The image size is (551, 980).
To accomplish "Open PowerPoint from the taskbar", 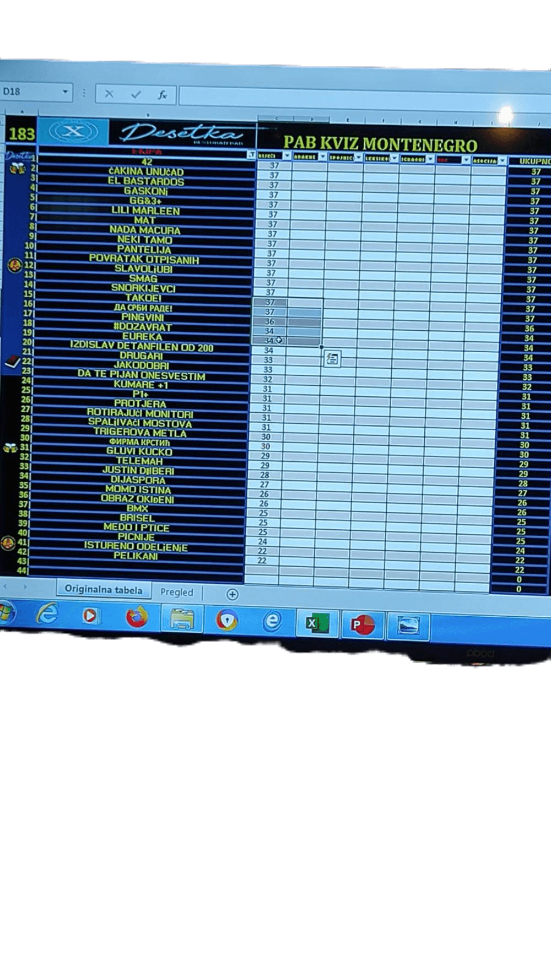I will 362,624.
